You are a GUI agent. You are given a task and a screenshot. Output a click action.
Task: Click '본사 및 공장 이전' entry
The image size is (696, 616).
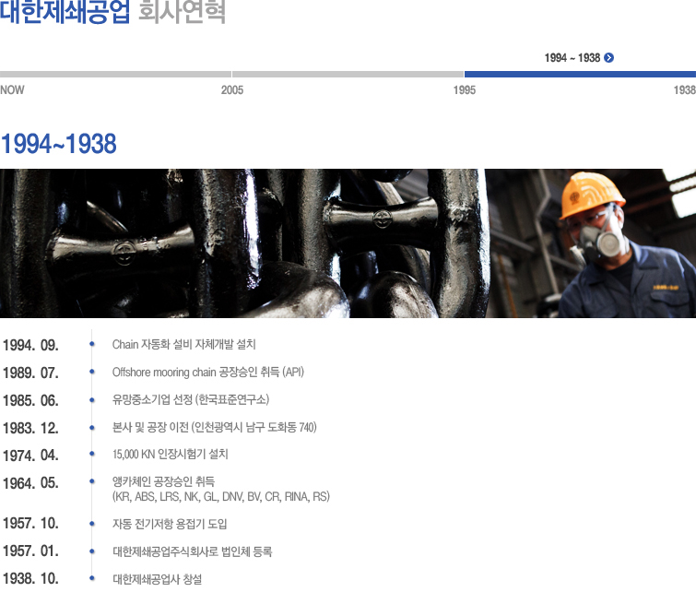pyautogui.click(x=215, y=427)
